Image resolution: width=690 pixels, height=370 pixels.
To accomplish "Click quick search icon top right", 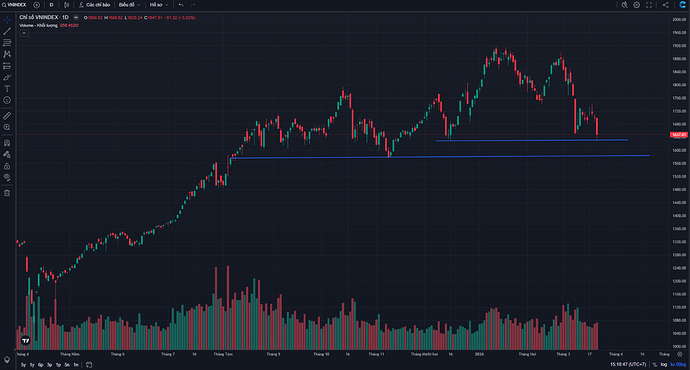I will pos(624,5).
